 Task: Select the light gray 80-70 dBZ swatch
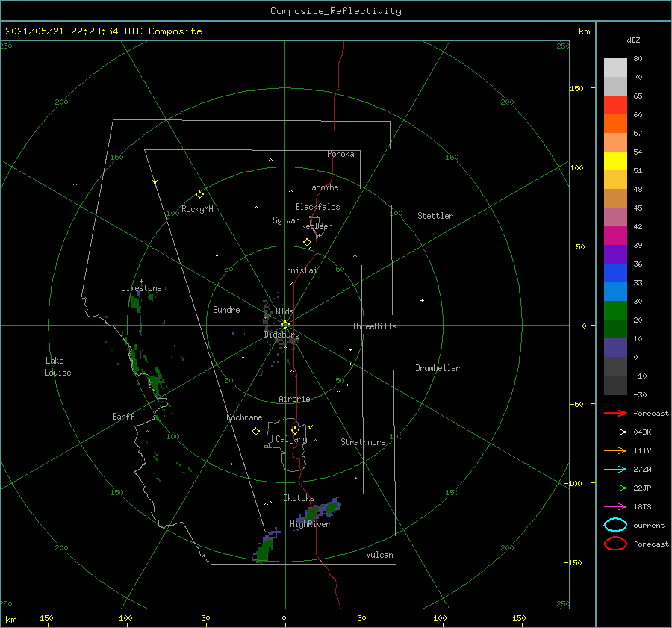615,68
